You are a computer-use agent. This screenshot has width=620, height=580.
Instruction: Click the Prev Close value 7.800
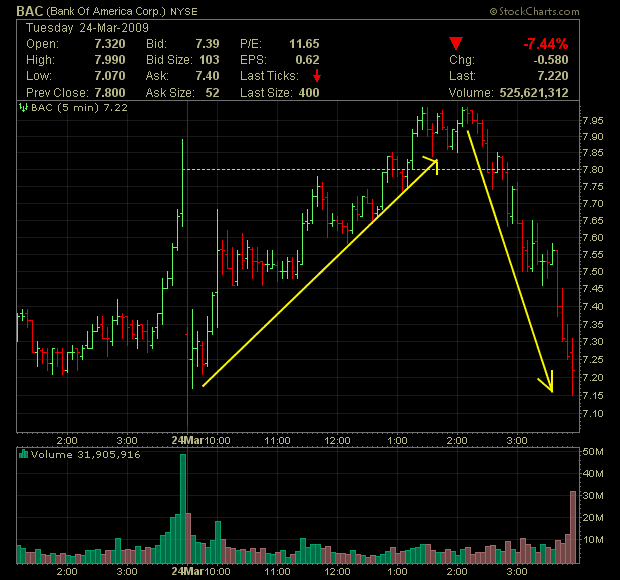tap(110, 93)
